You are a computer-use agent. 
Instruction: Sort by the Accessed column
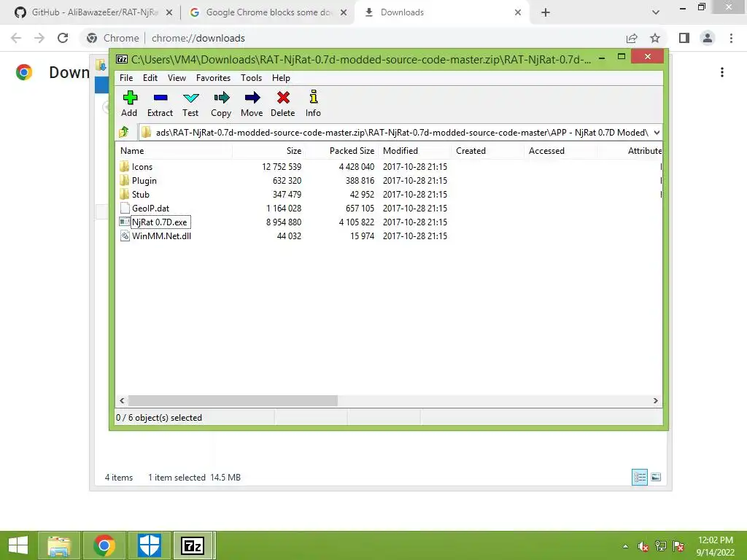point(560,151)
